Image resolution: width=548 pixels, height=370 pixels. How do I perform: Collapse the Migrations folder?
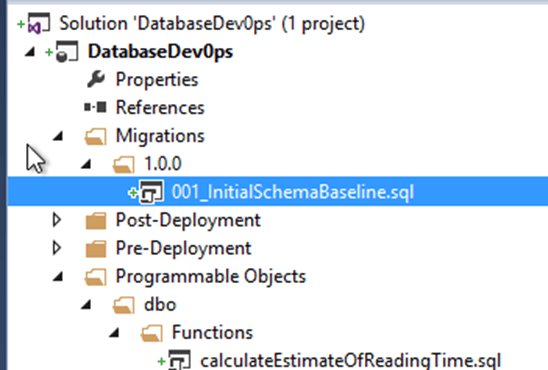coord(58,136)
